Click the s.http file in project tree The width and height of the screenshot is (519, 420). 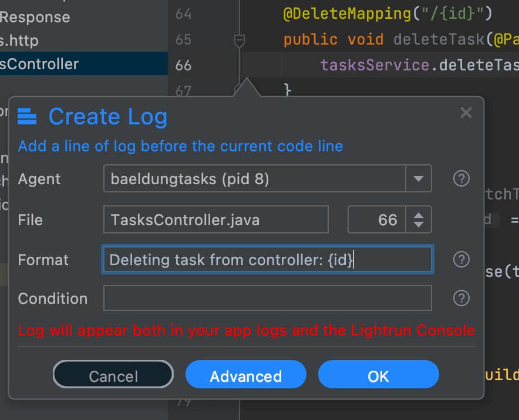pyautogui.click(x=19, y=40)
